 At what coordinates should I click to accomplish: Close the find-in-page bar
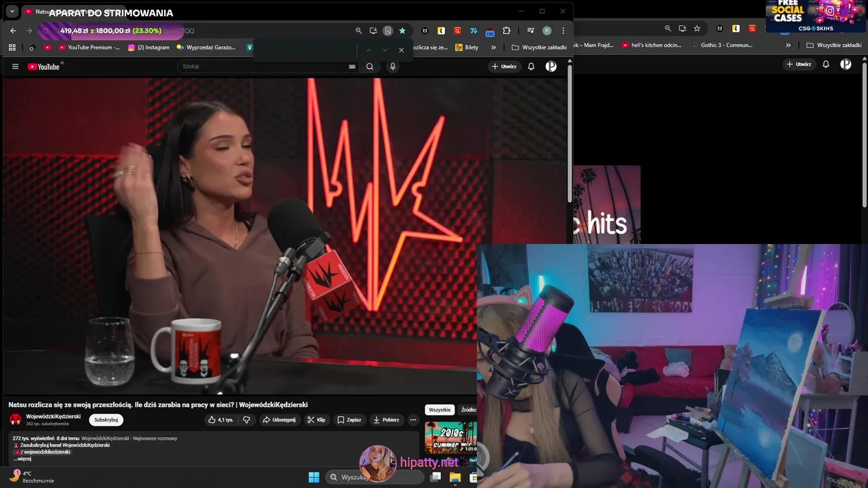pyautogui.click(x=401, y=50)
